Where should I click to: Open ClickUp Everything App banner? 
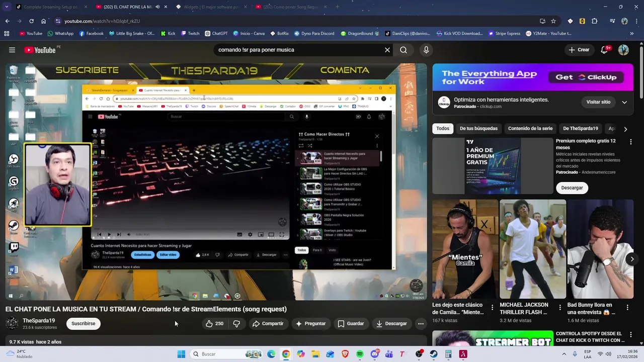point(533,77)
